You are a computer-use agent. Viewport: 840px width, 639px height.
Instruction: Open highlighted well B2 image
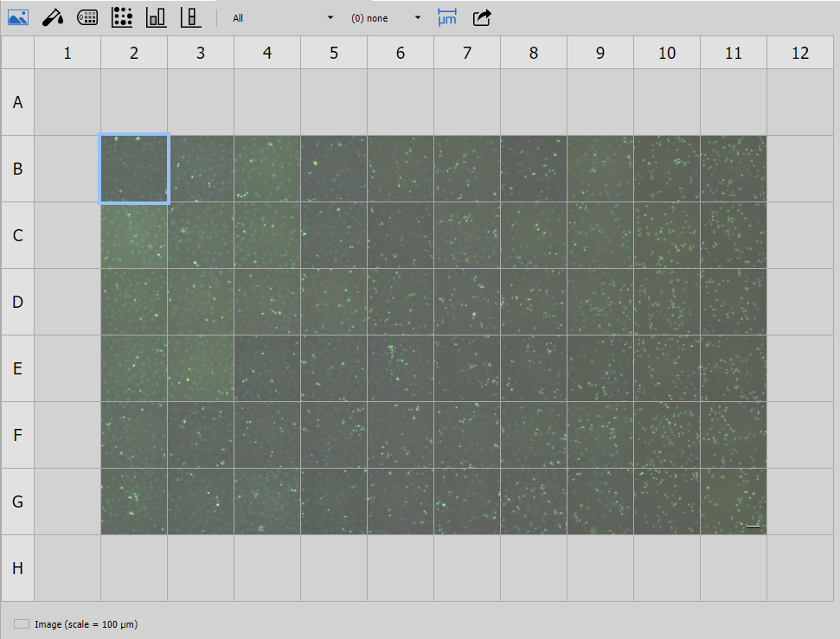tap(134, 169)
